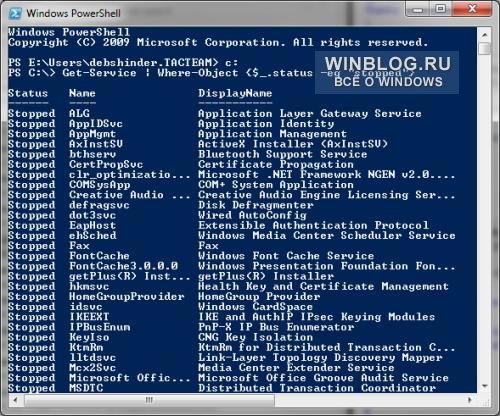The image size is (500, 416).
Task: Click the Get-Service command text
Action: pos(99,73)
